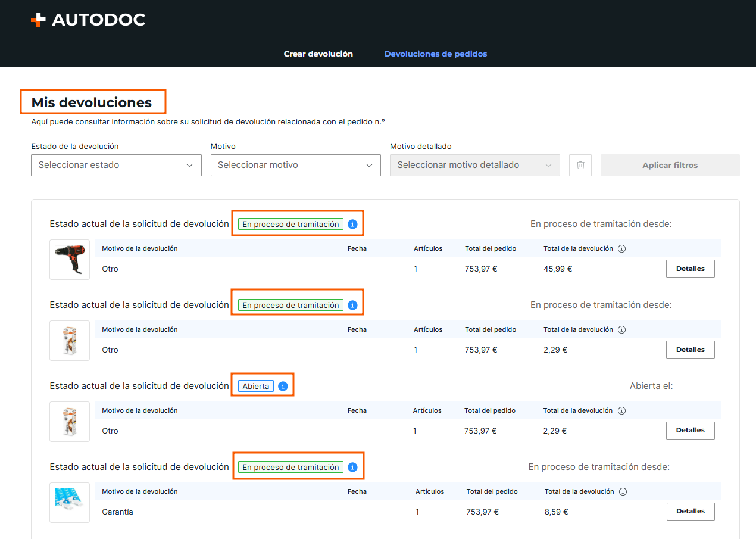Image resolution: width=756 pixels, height=539 pixels.
Task: Click info icon beside Garantía return status badge
Action: tap(352, 467)
